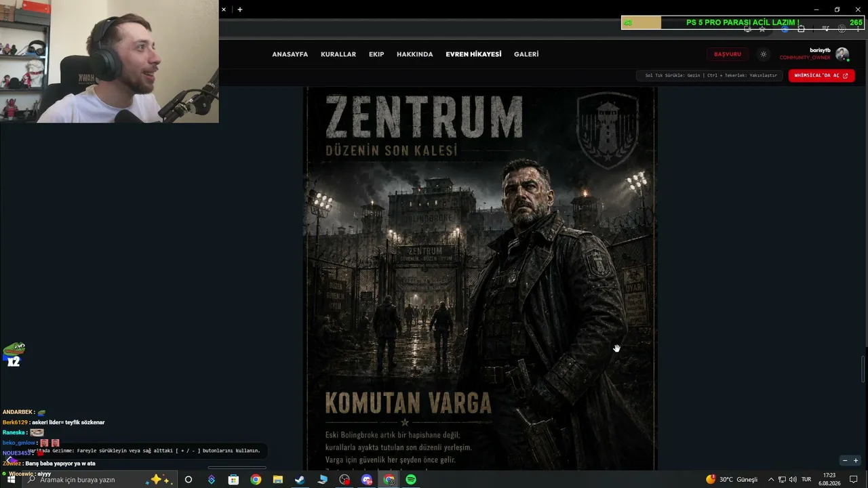868x488 pixels.
Task: Click the PS 5 PRO PARASI donation goal bar
Action: tap(743, 22)
